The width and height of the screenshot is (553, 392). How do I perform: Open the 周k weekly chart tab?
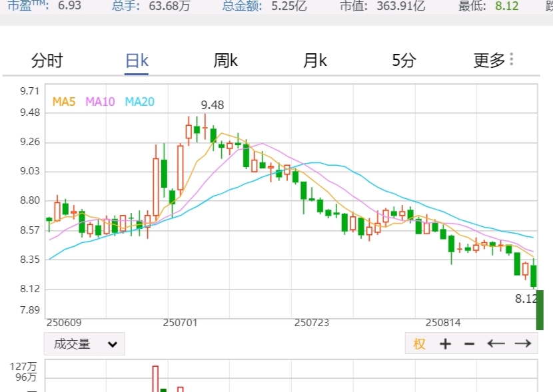click(x=225, y=60)
